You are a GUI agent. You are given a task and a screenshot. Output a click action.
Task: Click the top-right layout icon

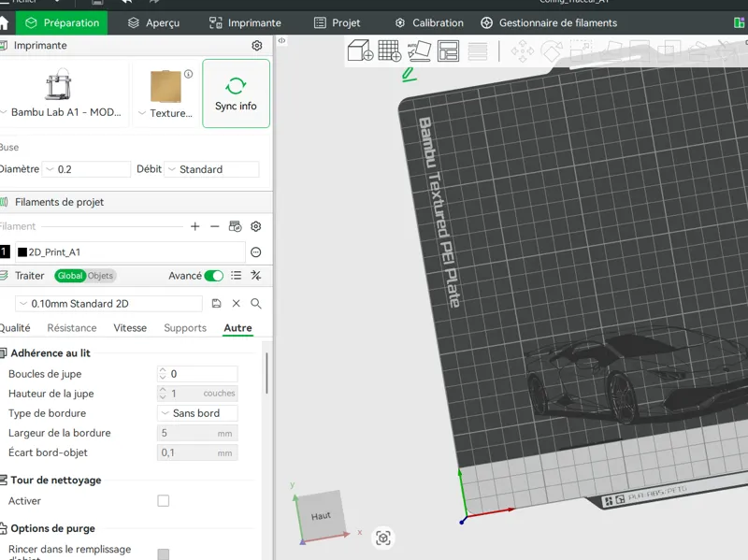coord(739,22)
